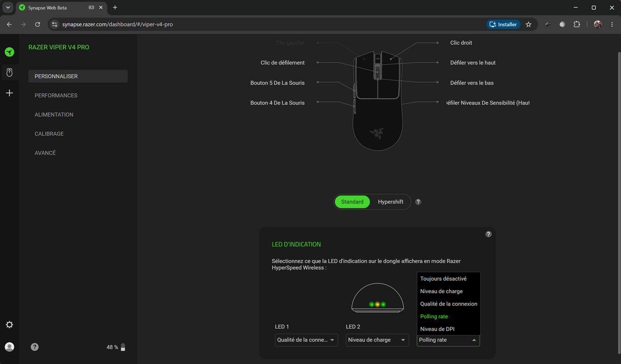Edit the dimmed Clic gauche assignment
Screen dimensions: 621x364
[x=290, y=43]
